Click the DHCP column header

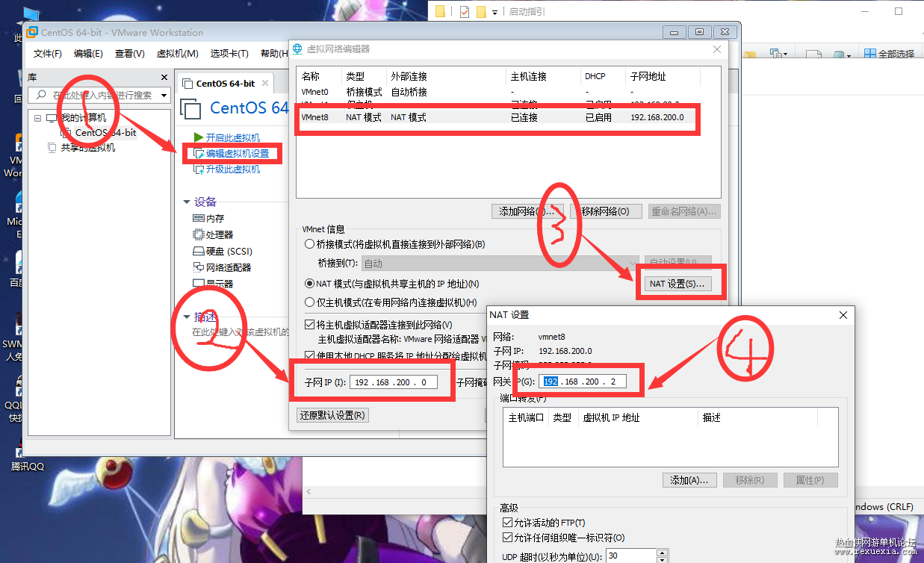pos(603,76)
